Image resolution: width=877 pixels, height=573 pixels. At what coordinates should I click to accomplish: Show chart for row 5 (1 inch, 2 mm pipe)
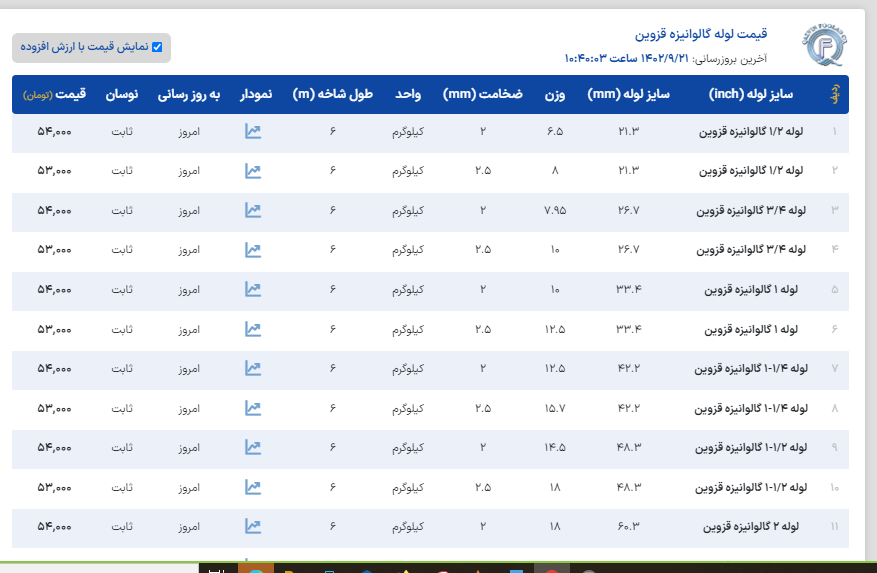253,290
